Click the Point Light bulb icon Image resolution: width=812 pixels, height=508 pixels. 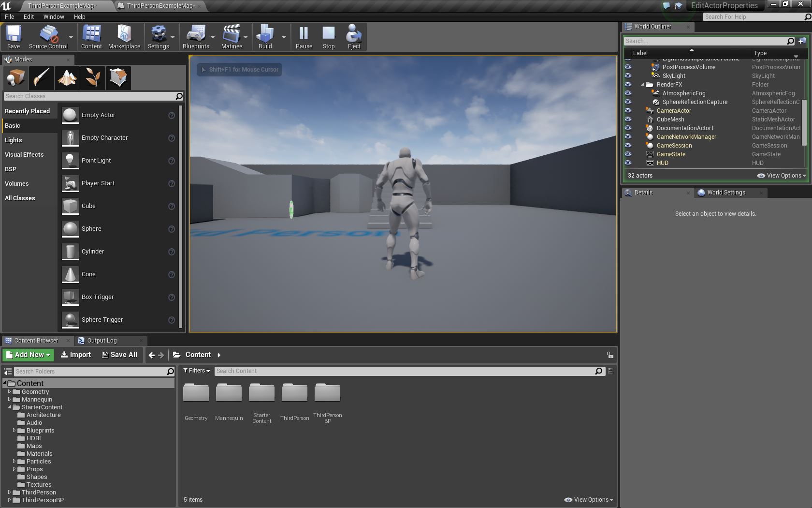coord(70,161)
